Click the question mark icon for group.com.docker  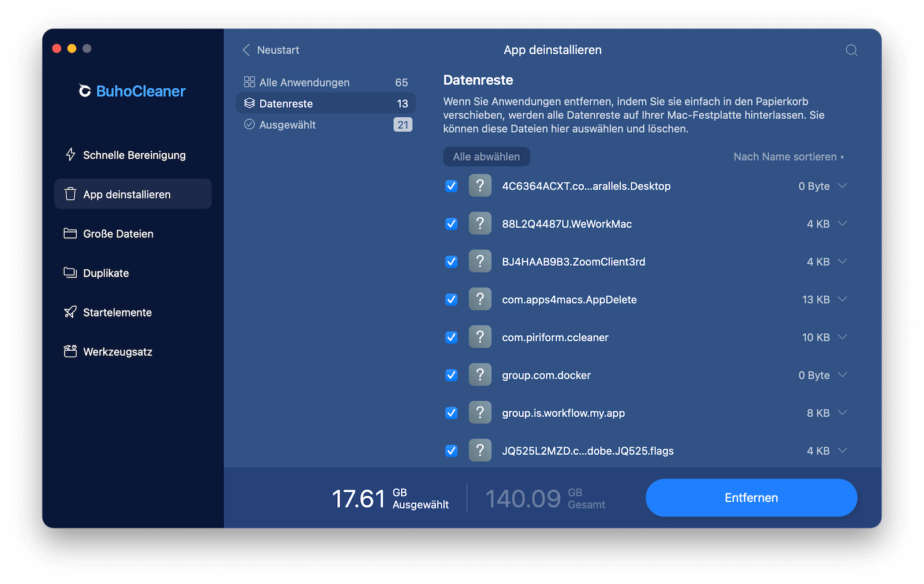point(480,375)
